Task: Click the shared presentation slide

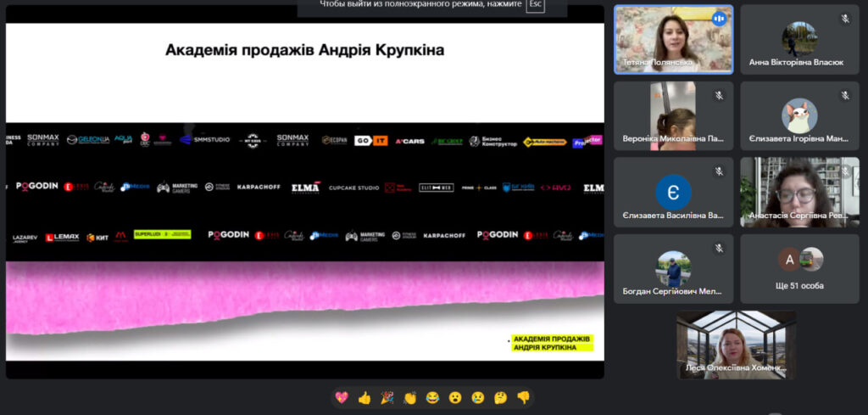Action: (x=305, y=191)
